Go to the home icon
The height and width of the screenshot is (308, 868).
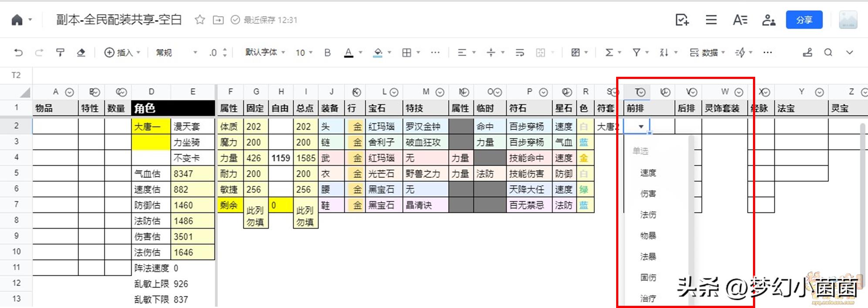[x=17, y=20]
